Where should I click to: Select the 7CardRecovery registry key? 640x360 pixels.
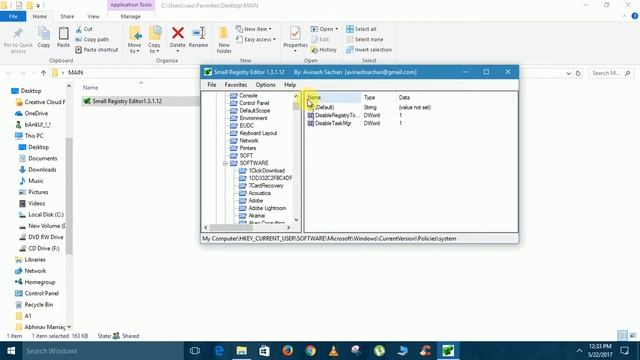click(x=266, y=186)
